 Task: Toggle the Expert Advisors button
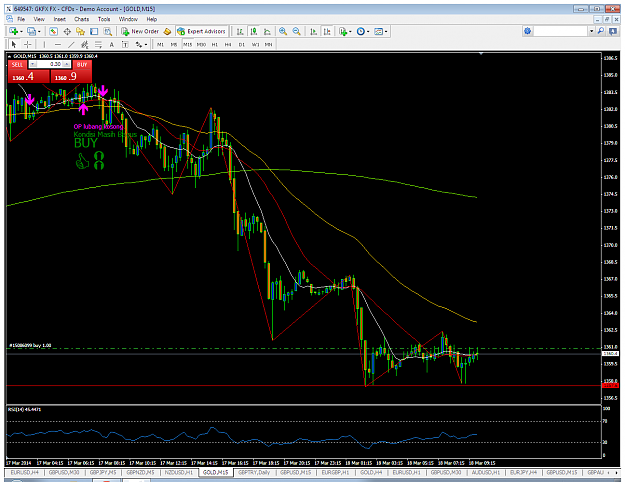[202, 31]
